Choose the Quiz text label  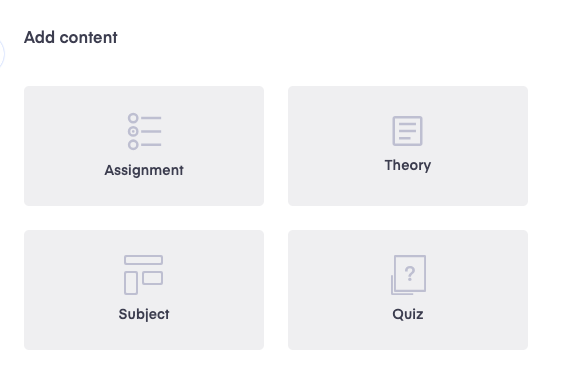pyautogui.click(x=408, y=314)
